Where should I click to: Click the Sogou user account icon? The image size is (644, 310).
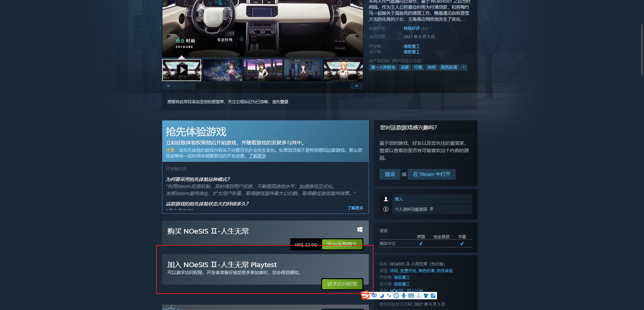point(419,296)
